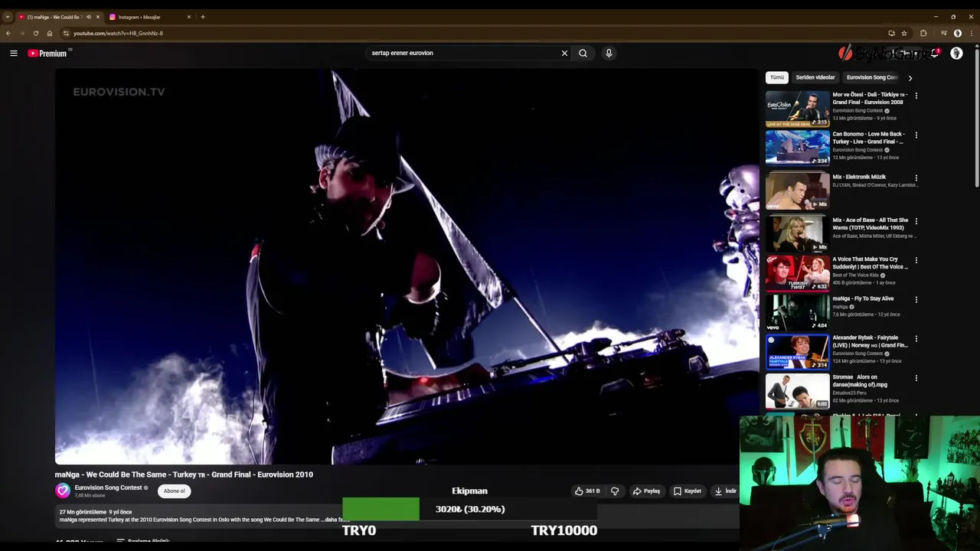Viewport: 980px width, 551px height.
Task: Open the browser extensions puzzle icon
Action: click(923, 33)
